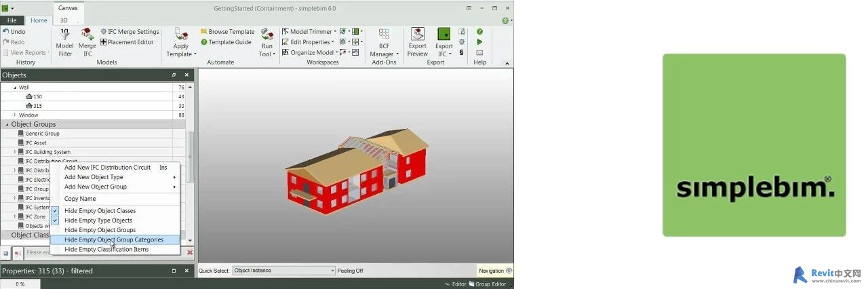Collapse the Object Groups section

[x=7, y=124]
